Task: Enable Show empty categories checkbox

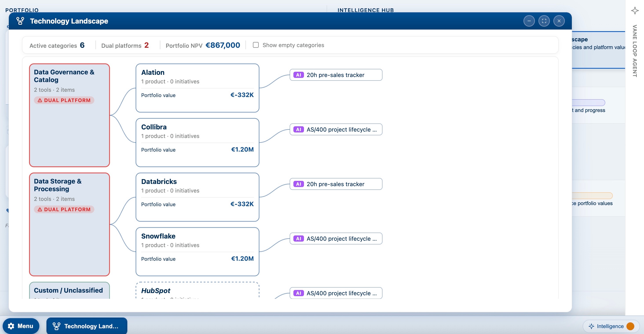Action: pyautogui.click(x=256, y=45)
